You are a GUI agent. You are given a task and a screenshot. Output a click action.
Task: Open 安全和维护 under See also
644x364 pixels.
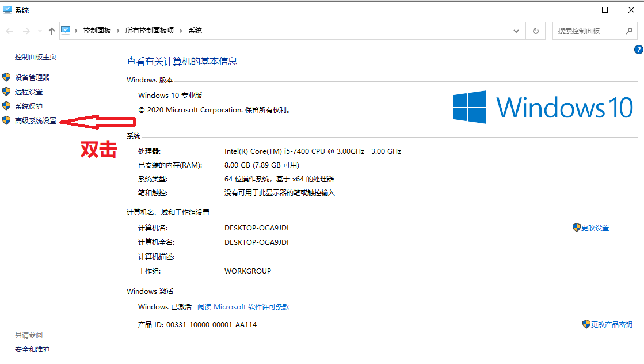coord(32,350)
